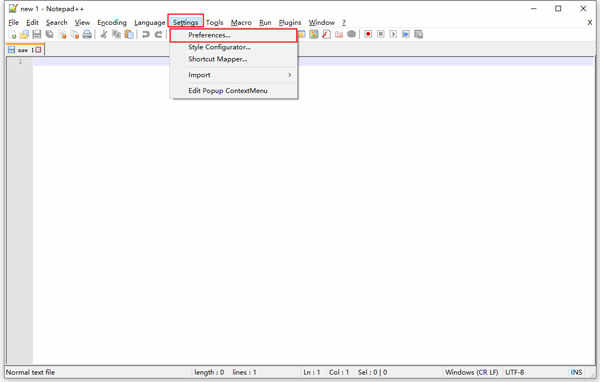Viewport: 600px width, 382px height.
Task: Click inside the empty editor text area
Action: point(314,211)
